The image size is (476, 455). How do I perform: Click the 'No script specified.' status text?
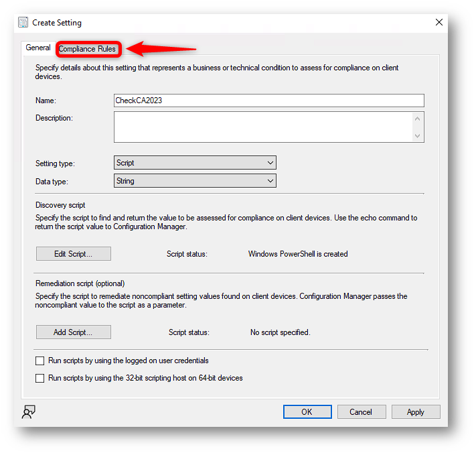[281, 332]
